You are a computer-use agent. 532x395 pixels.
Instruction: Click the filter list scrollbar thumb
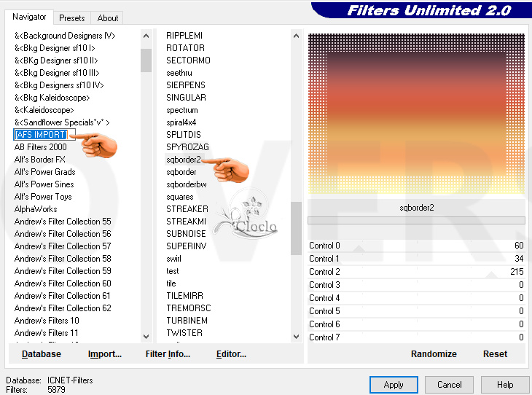pyautogui.click(x=296, y=228)
